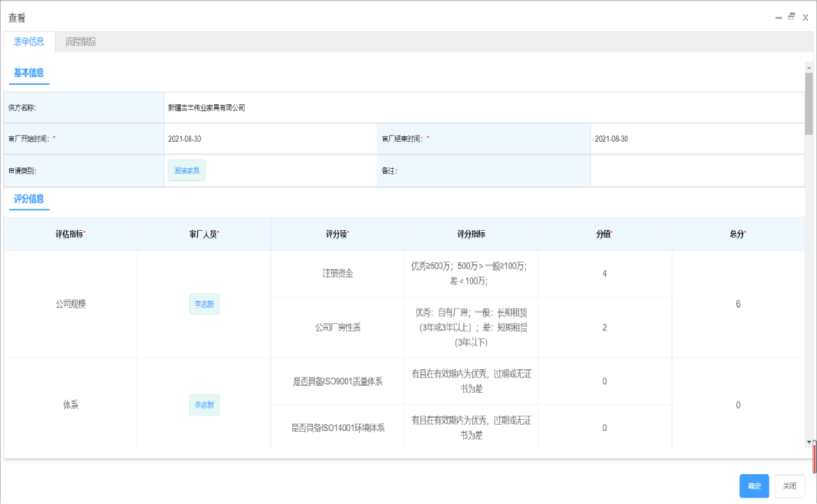Select the 表单信息 tab
Image resolution: width=817 pixels, height=504 pixels.
(29, 42)
